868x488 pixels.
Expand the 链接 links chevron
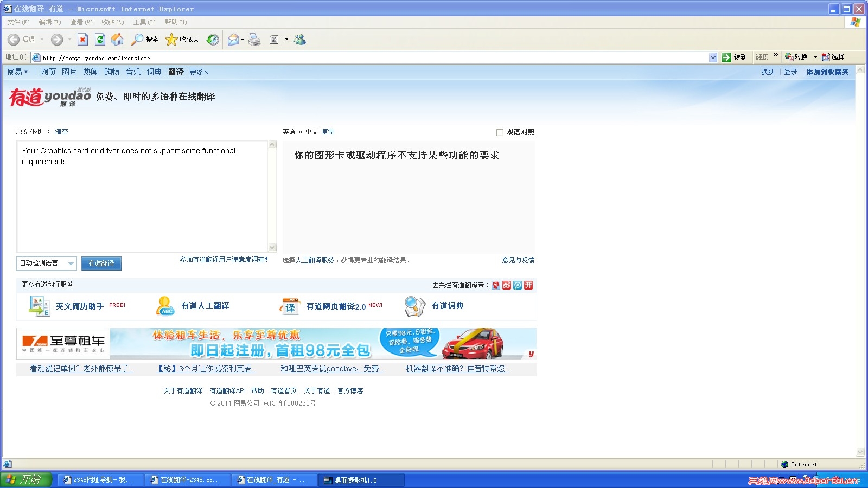[x=775, y=55]
